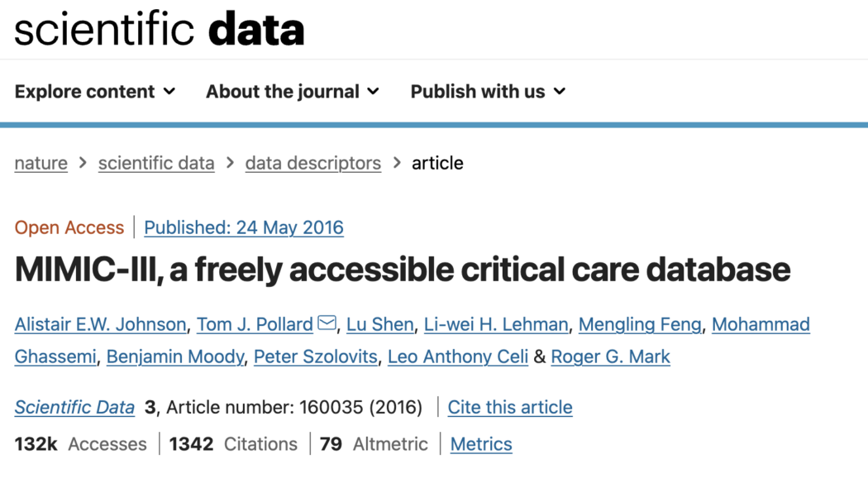Open the Cite this article link
Viewport: 868px width, 493px height.
tap(510, 407)
